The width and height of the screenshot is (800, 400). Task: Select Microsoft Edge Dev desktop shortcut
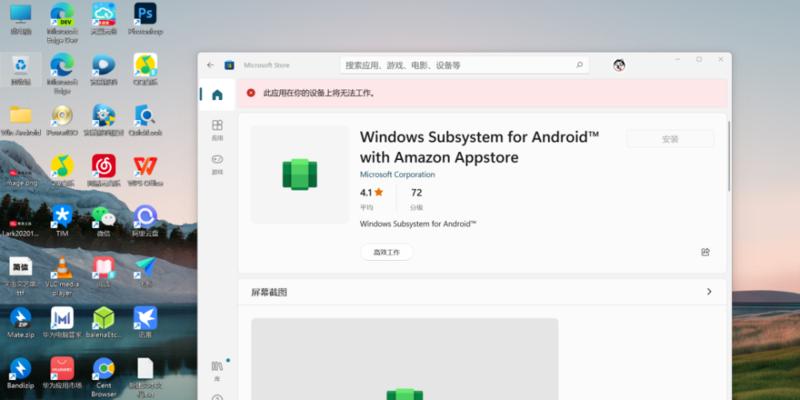coord(62,22)
